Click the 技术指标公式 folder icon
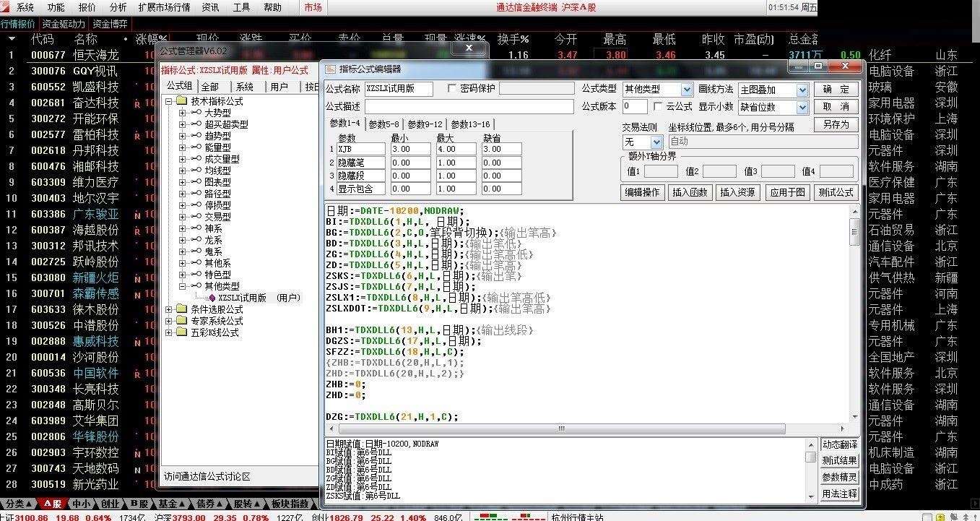The height and width of the screenshot is (521, 980). [182, 101]
